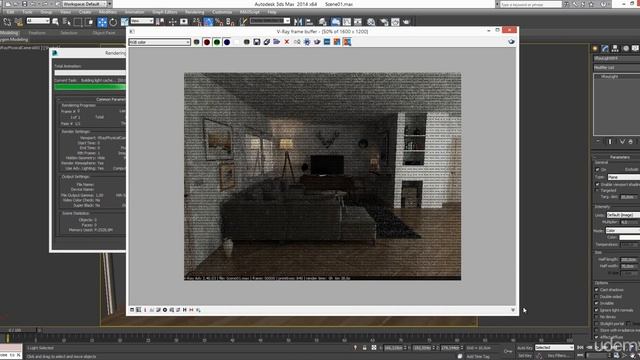Viewport: 640px width, 360px height.
Task: Click the last orange-highlighted VFB toolbar icon
Action: point(347,42)
